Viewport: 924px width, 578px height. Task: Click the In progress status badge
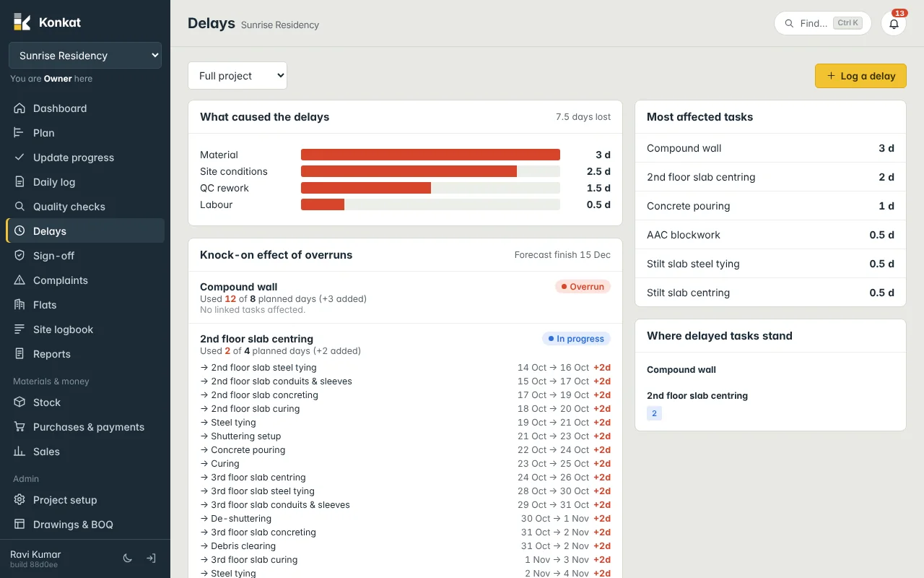pyautogui.click(x=576, y=339)
